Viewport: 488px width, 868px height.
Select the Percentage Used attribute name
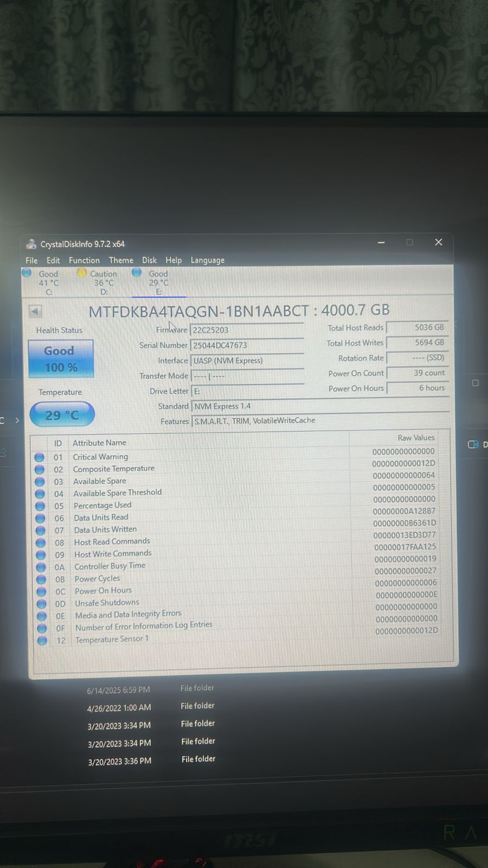point(102,505)
